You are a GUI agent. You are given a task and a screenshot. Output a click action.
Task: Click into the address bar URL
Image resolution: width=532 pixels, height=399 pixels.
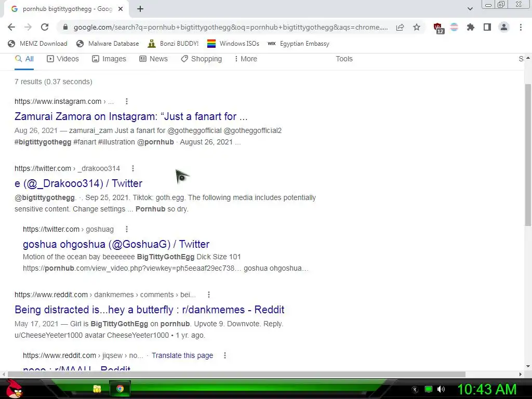click(x=231, y=27)
